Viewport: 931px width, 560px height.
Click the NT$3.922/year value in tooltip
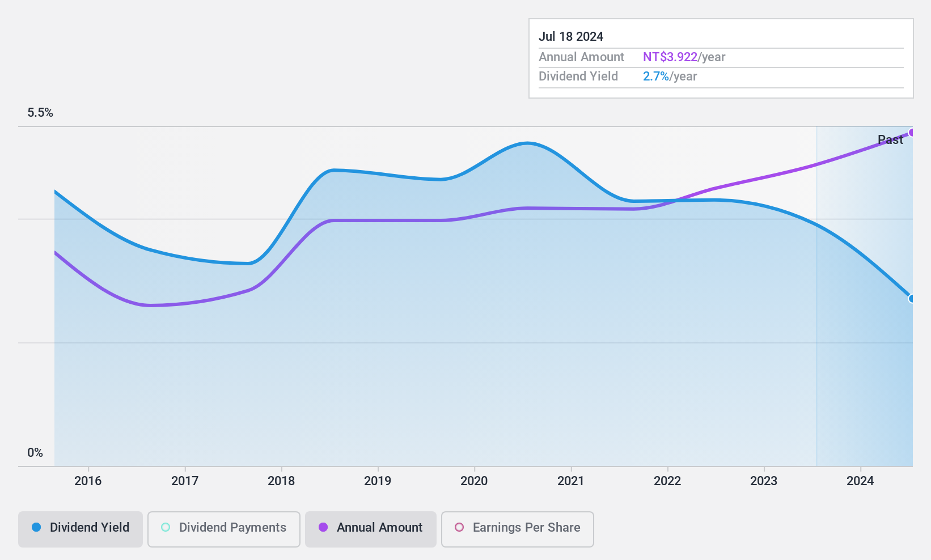[684, 57]
